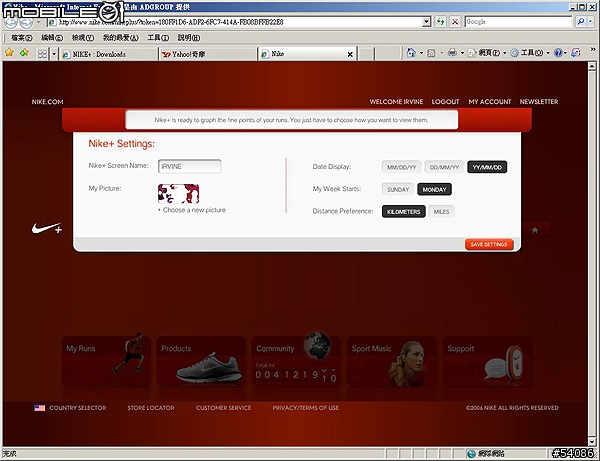
Task: Click the Nike+ swoosh logo
Action: pyautogui.click(x=47, y=228)
